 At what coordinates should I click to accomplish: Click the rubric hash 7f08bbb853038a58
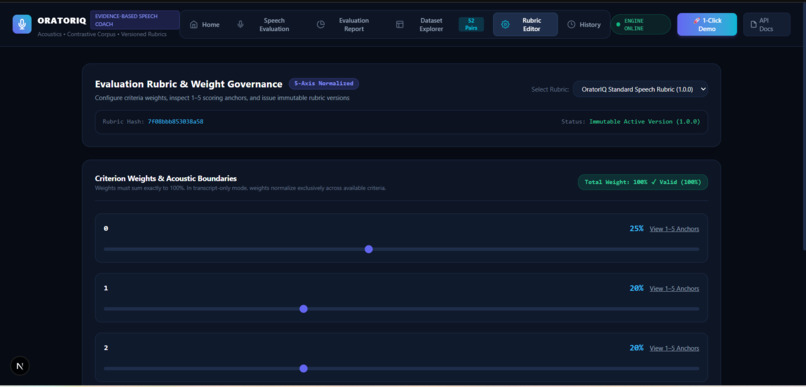[x=175, y=122]
